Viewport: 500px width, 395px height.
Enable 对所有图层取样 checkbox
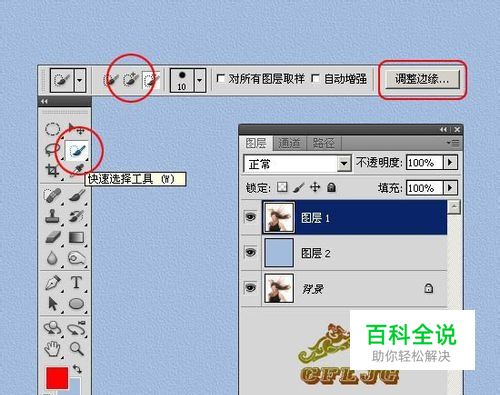220,79
